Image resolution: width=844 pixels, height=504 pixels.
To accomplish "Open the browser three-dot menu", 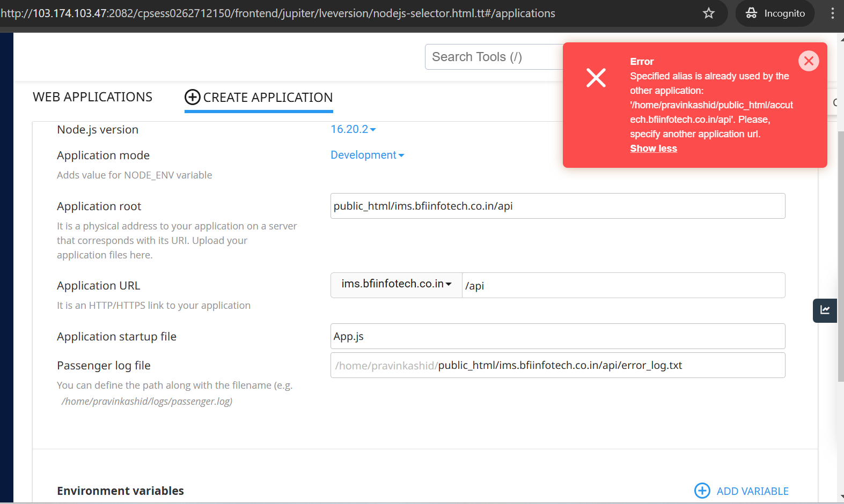I will point(832,13).
